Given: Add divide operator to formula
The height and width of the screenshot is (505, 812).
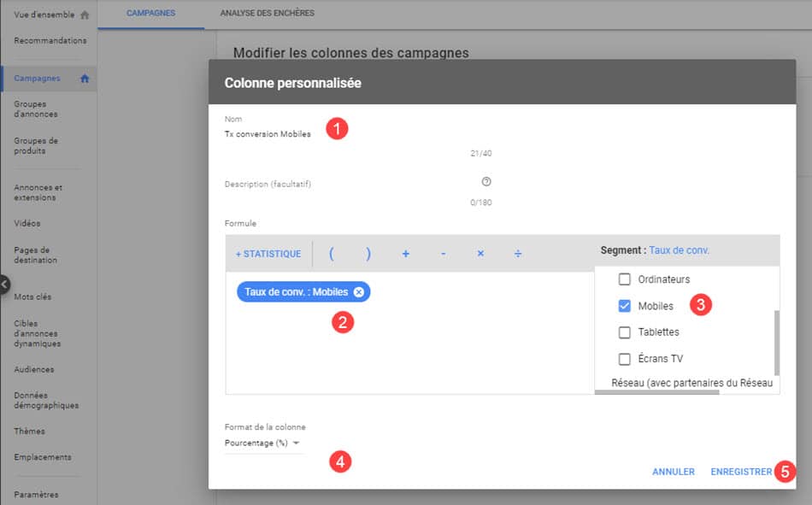Looking at the screenshot, I should [x=518, y=254].
